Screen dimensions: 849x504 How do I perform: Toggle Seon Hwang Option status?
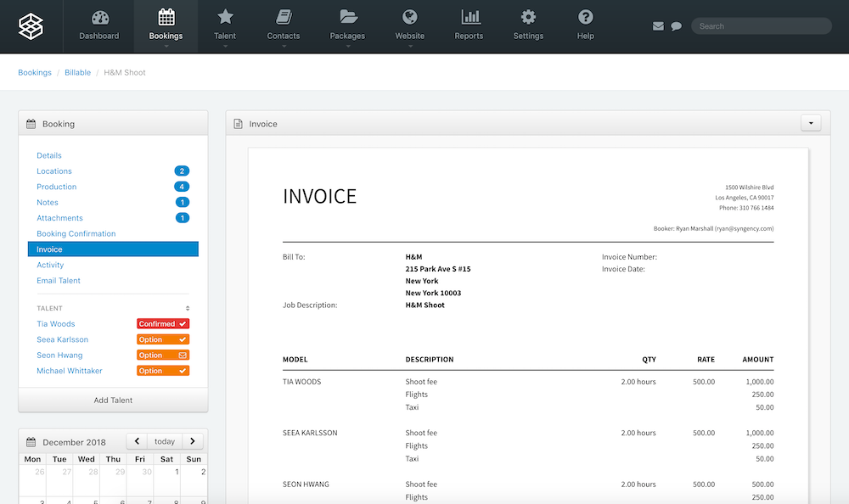point(163,356)
